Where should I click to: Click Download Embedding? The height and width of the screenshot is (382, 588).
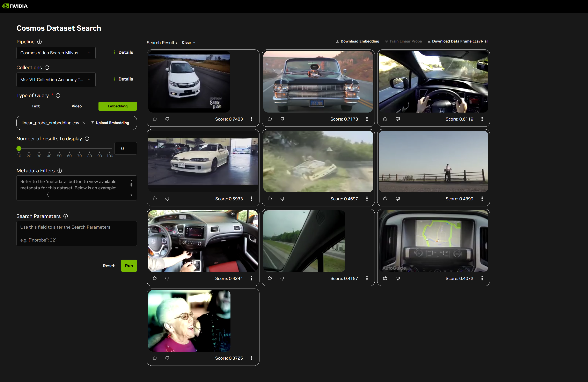(x=358, y=41)
